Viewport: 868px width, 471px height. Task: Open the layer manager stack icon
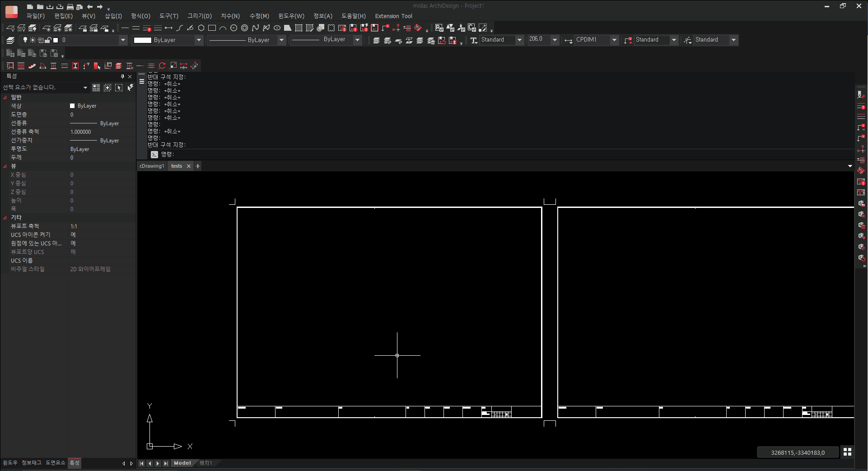pos(10,40)
